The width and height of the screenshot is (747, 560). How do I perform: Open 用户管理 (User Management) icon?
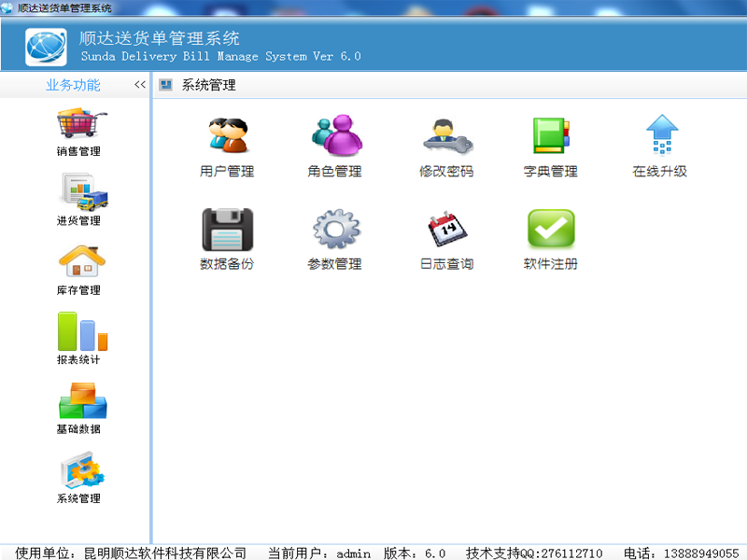click(x=227, y=136)
